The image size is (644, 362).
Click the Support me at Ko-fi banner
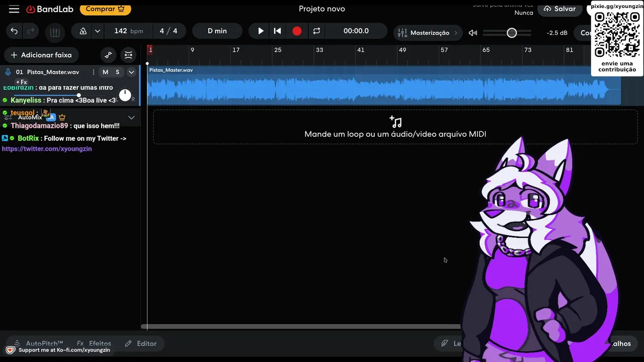58,350
